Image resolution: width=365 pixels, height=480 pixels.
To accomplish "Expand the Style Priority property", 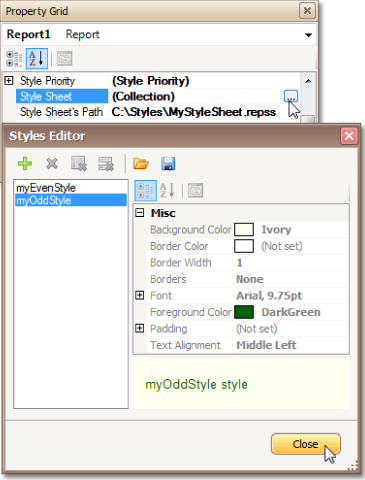I will 9,80.
